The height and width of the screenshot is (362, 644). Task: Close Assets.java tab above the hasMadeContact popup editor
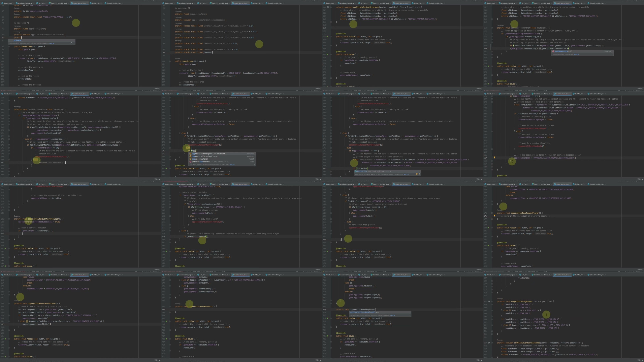[496, 3]
